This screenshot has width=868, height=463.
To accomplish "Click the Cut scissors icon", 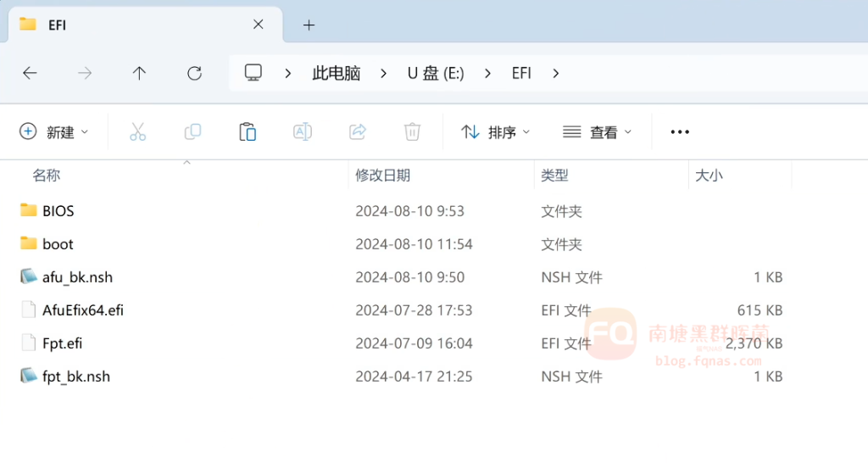I will [x=137, y=131].
